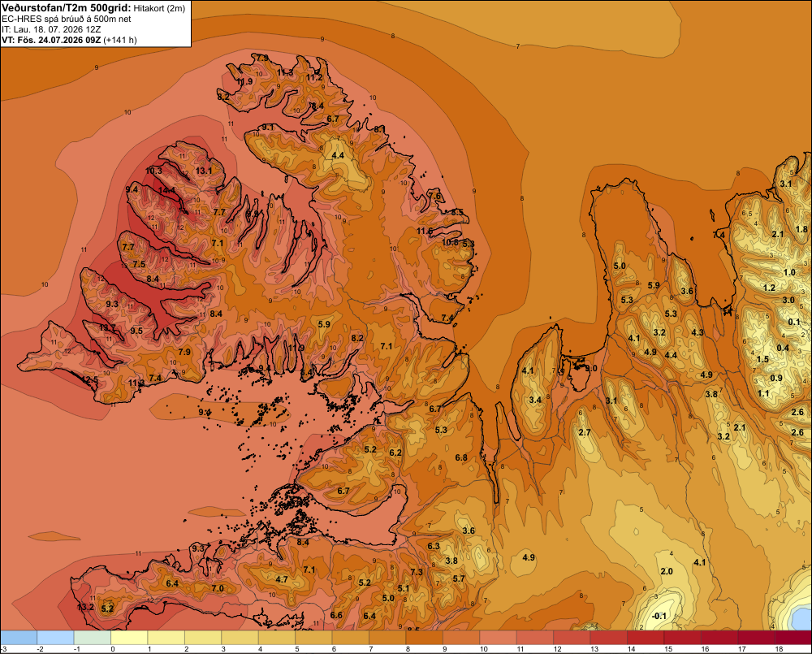The image size is (812, 654).
Task: Click the temperature value '3.4'
Action: pos(535,400)
